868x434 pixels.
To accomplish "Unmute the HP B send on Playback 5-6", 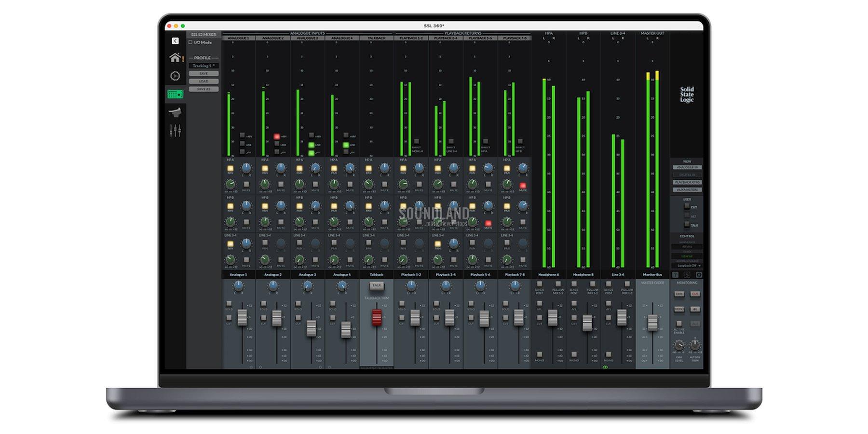I will click(488, 223).
